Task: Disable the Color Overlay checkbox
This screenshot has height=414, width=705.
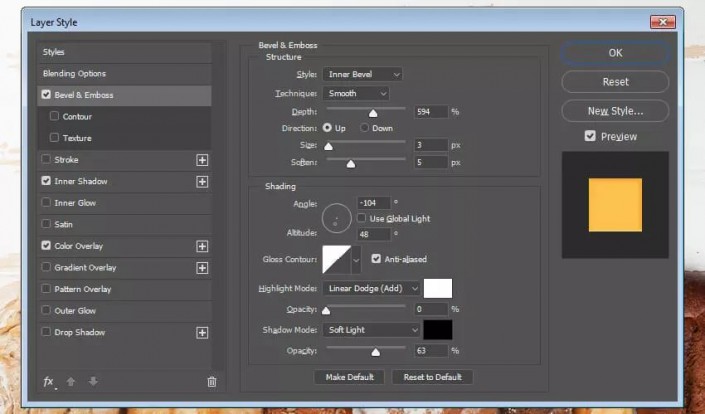Action: coord(46,245)
